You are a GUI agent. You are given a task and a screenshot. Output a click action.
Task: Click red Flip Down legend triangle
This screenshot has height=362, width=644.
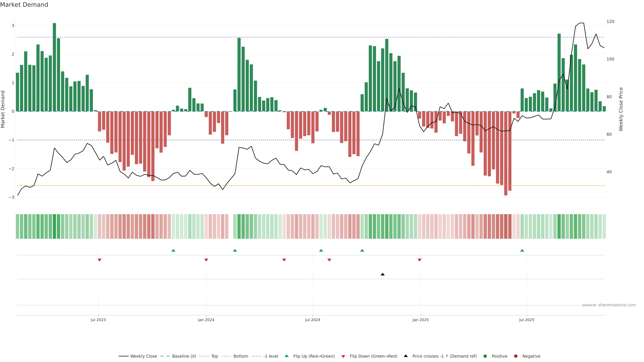pyautogui.click(x=343, y=356)
